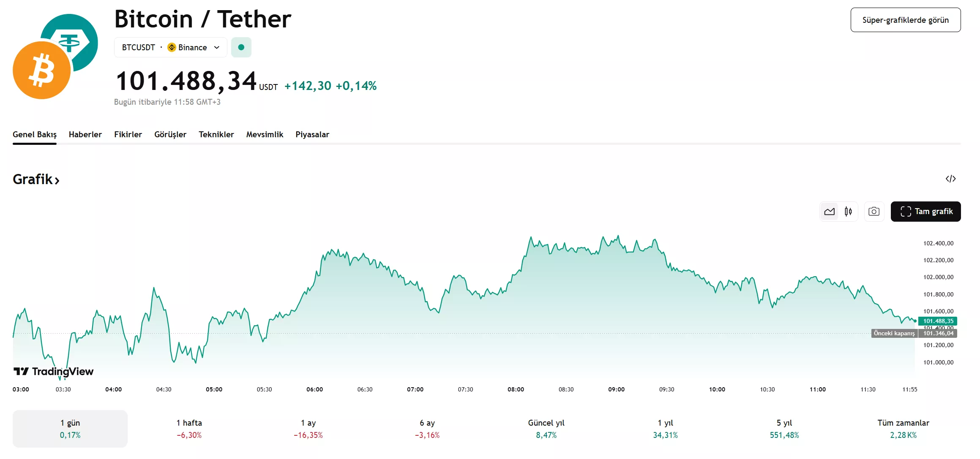Choose the 5 yıl time range
This screenshot has height=459, width=980.
coord(784,428)
